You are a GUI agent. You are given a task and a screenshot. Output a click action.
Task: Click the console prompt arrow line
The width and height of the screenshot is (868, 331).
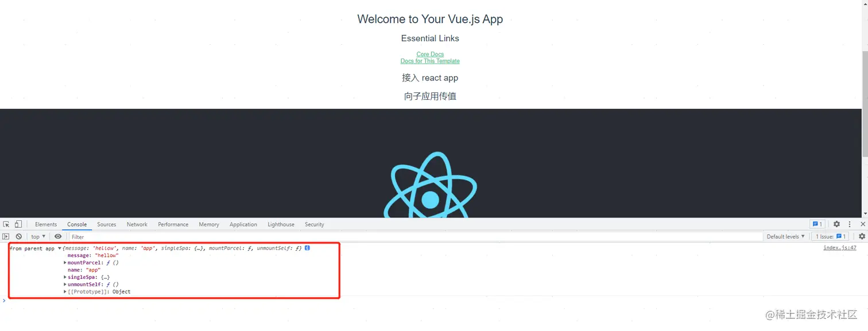coord(4,301)
